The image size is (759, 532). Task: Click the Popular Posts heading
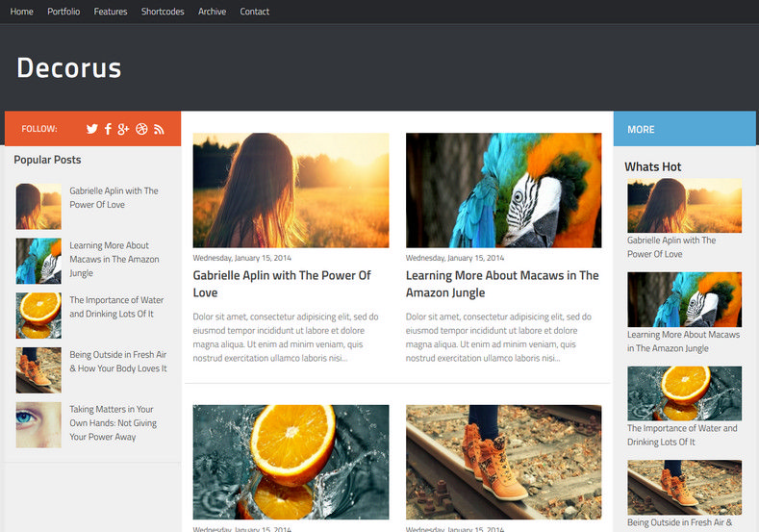pos(47,160)
